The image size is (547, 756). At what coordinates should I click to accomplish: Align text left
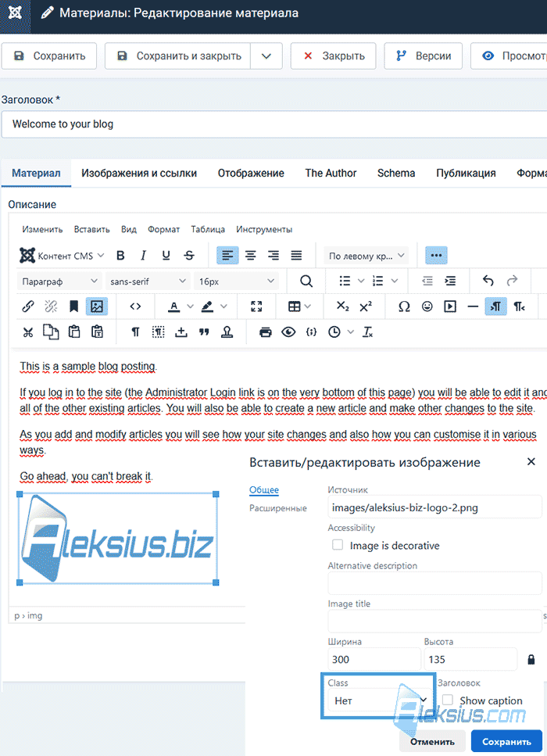[227, 256]
